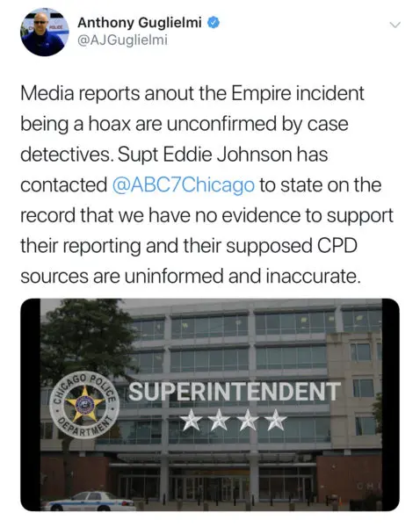The width and height of the screenshot is (420, 527).
Task: Open the embedded police headquarters image
Action: (x=210, y=405)
